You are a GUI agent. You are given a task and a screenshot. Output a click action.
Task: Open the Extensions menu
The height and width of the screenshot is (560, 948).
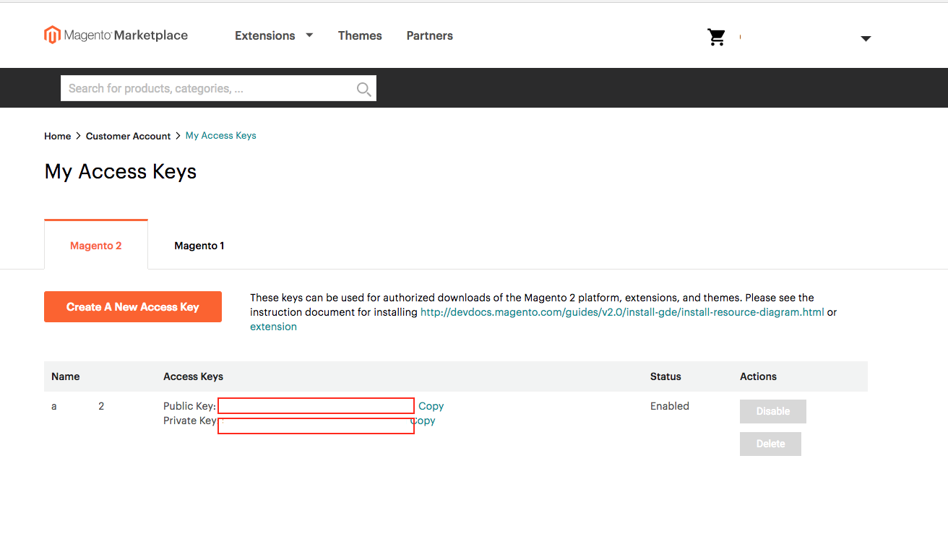click(x=264, y=35)
